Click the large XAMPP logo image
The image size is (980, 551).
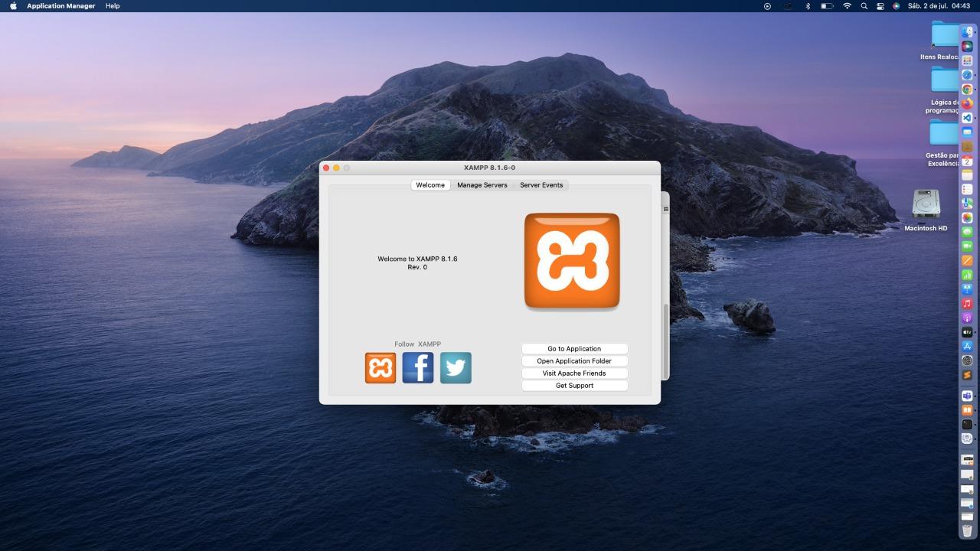coord(572,261)
